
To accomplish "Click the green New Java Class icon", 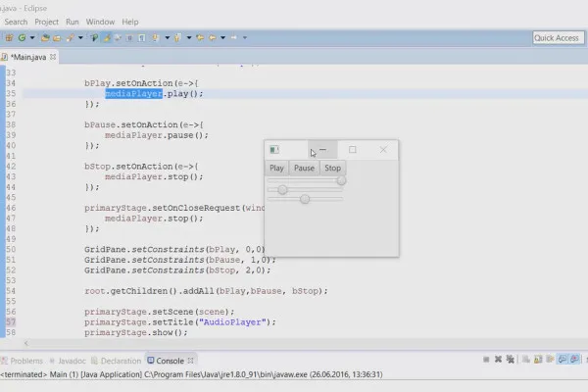I will click(x=23, y=37).
